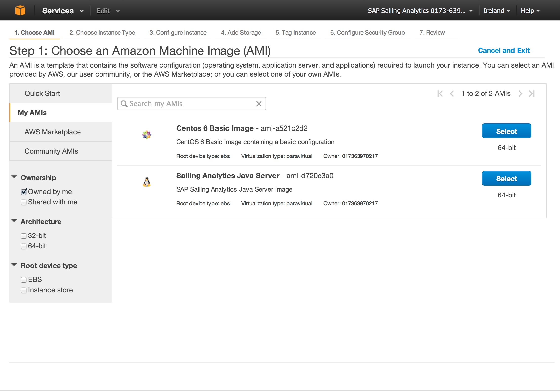The height and width of the screenshot is (392, 560).
Task: Uncheck the Owned by me checkbox
Action: click(x=24, y=192)
